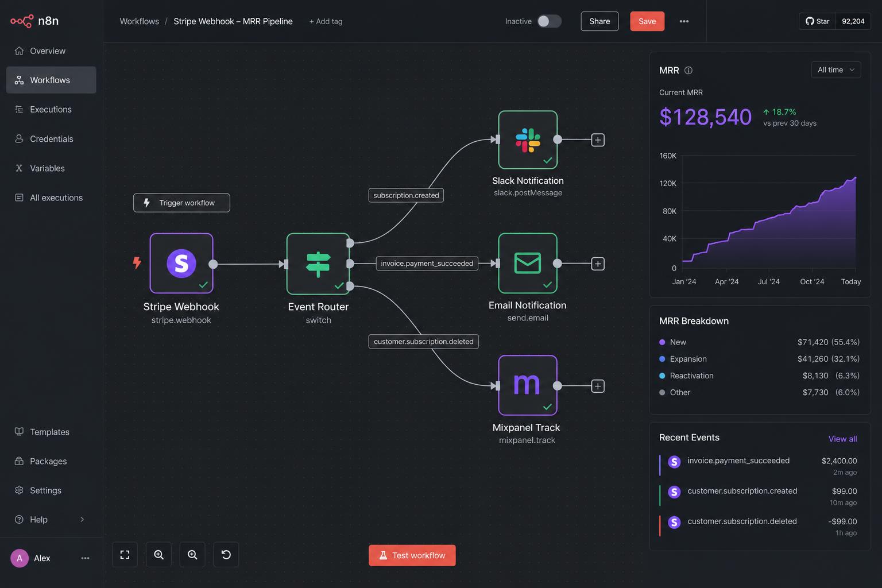Click Slack Notification output connector dot
The height and width of the screenshot is (588, 882).
tap(557, 140)
